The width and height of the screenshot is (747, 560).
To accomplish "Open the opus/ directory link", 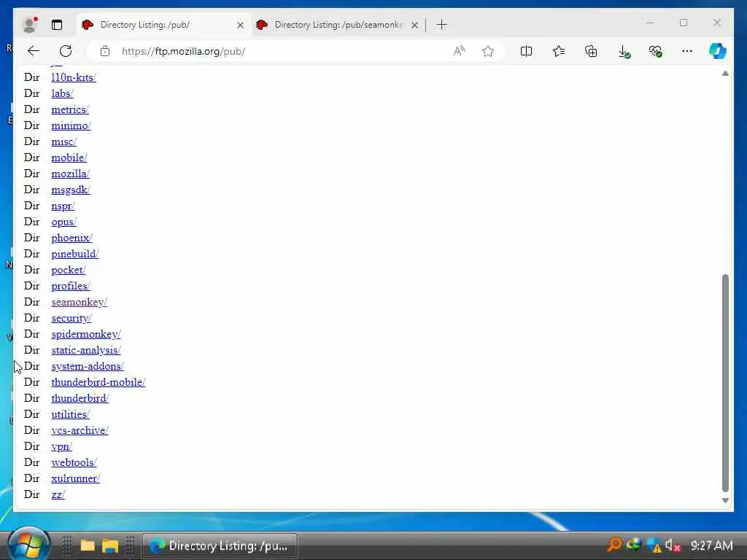I will point(64,222).
